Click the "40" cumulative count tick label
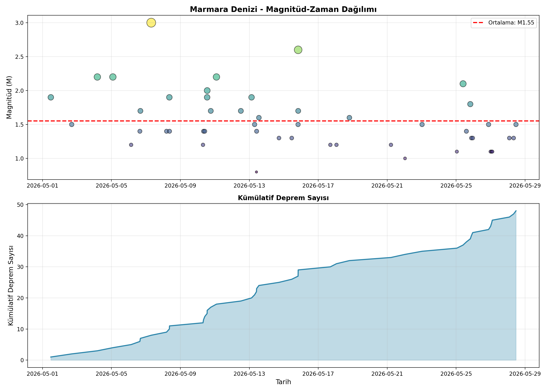This screenshot has width=549, height=392. pos(21,236)
